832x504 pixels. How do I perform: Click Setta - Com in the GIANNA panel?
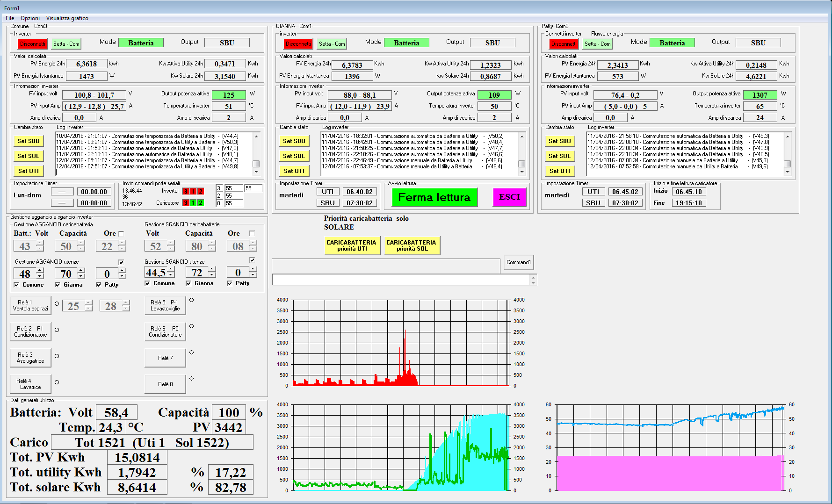point(332,44)
